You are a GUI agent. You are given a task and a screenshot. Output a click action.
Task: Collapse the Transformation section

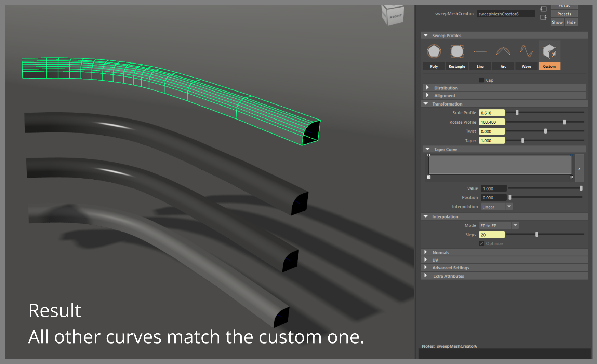click(426, 104)
